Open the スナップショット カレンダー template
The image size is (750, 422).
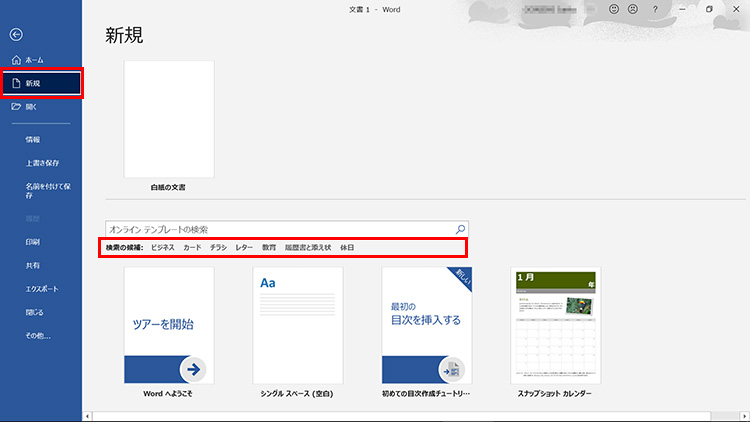pyautogui.click(x=555, y=325)
